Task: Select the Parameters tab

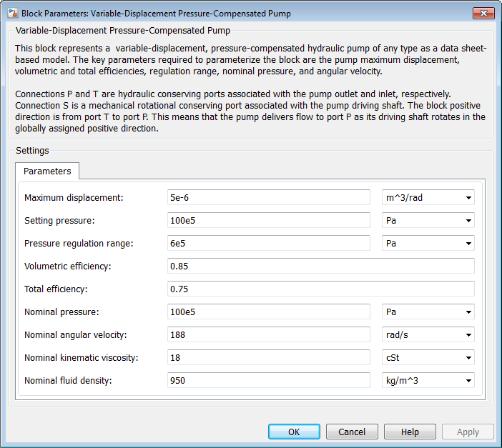Action: point(47,171)
